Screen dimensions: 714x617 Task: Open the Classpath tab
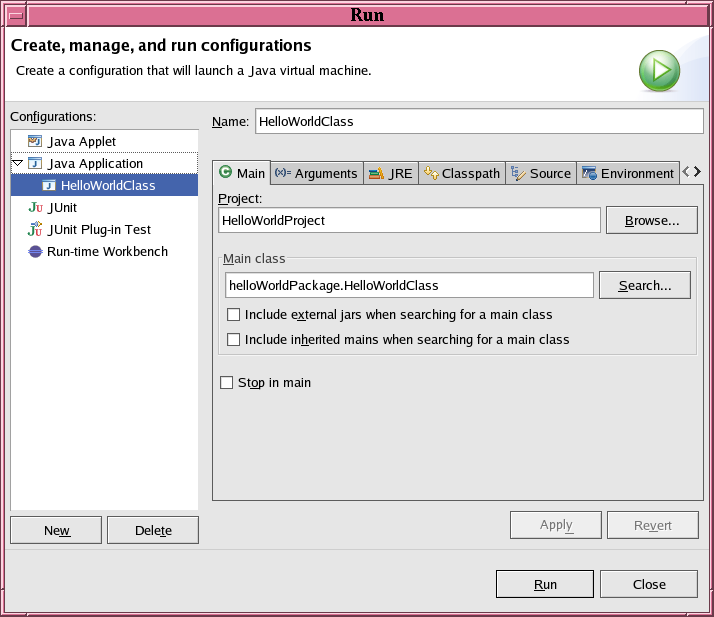coord(462,173)
